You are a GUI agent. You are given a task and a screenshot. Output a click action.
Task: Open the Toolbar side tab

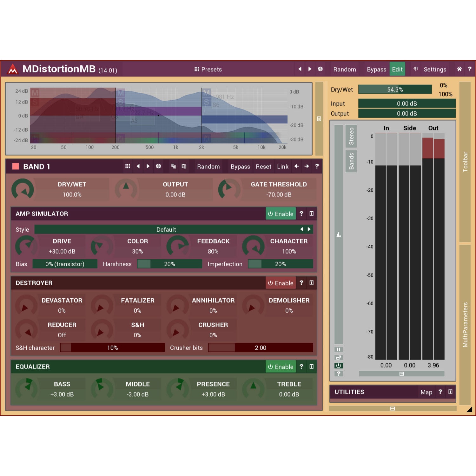click(x=465, y=162)
